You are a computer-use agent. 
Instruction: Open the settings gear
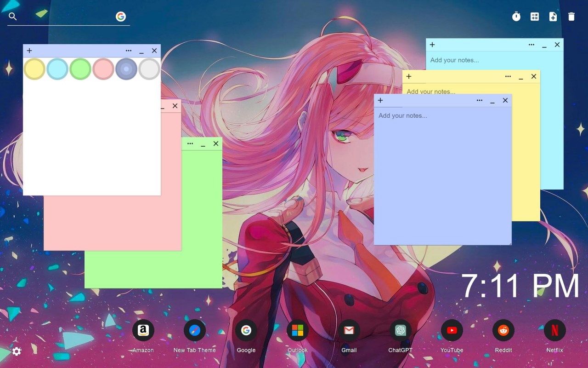click(x=17, y=351)
